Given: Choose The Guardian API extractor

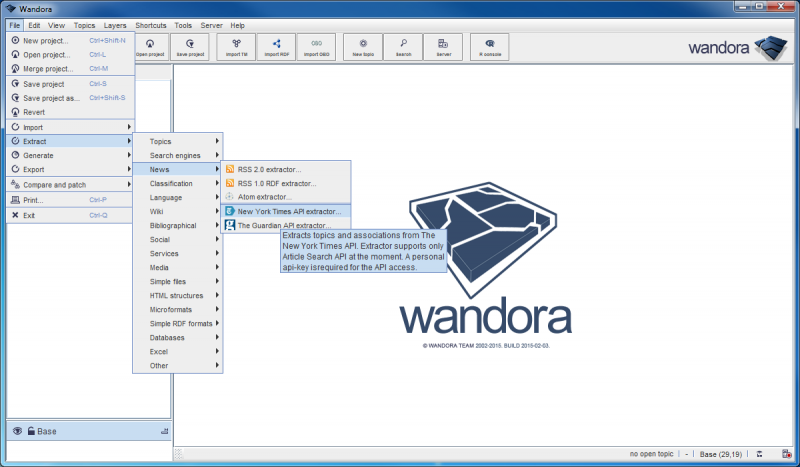Looking at the screenshot, I should coord(285,226).
